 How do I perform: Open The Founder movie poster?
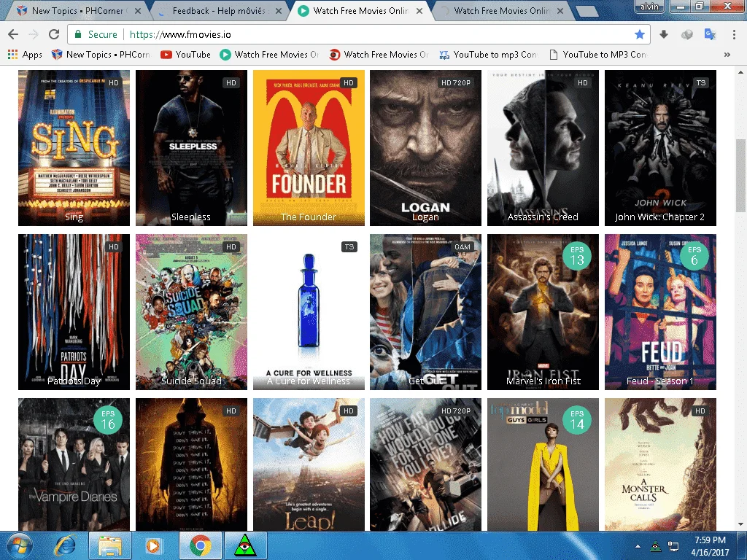pos(309,147)
